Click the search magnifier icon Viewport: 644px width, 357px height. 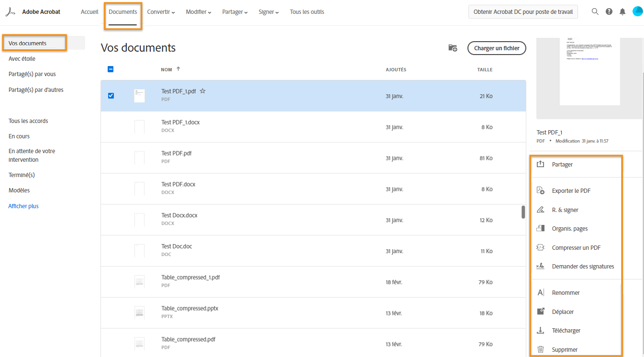tap(595, 12)
